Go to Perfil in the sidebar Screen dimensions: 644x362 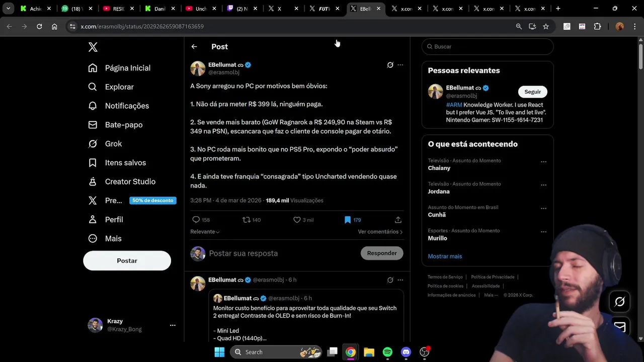point(106,220)
